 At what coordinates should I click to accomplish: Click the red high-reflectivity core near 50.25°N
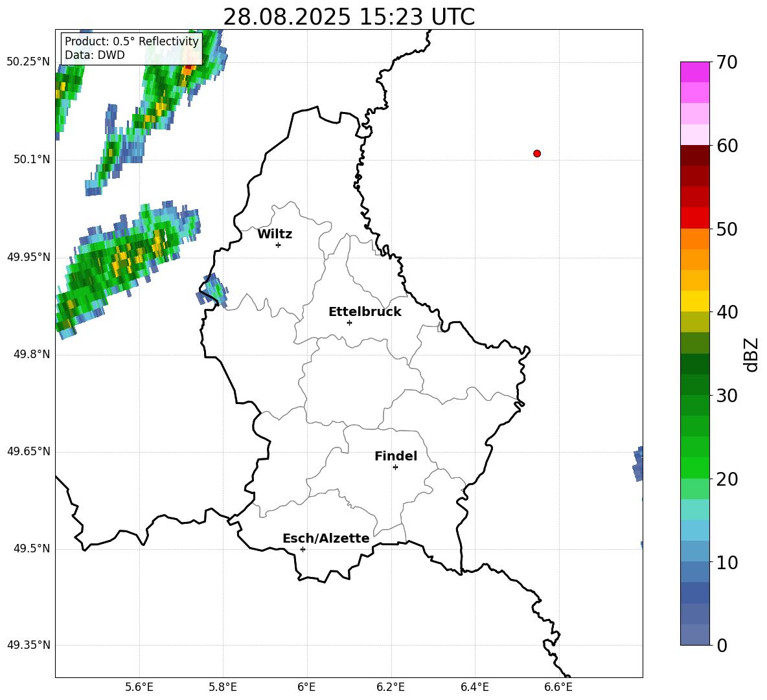pos(189,67)
